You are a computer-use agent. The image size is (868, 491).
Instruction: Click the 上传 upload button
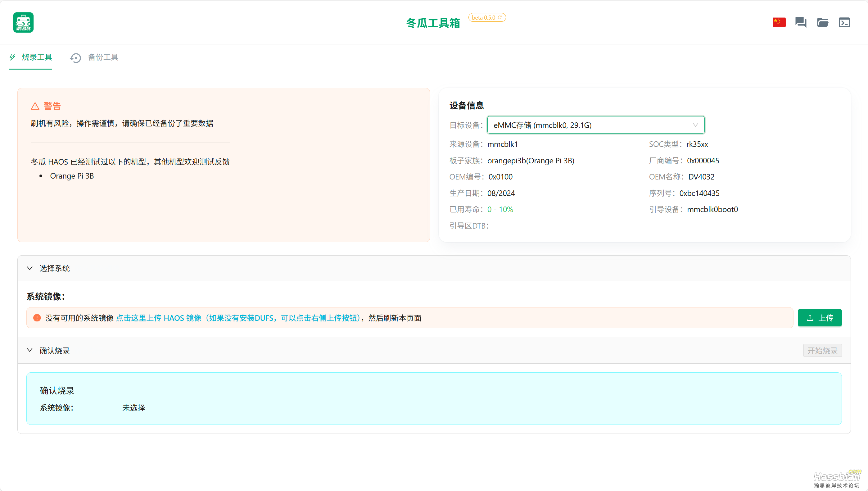pyautogui.click(x=820, y=318)
